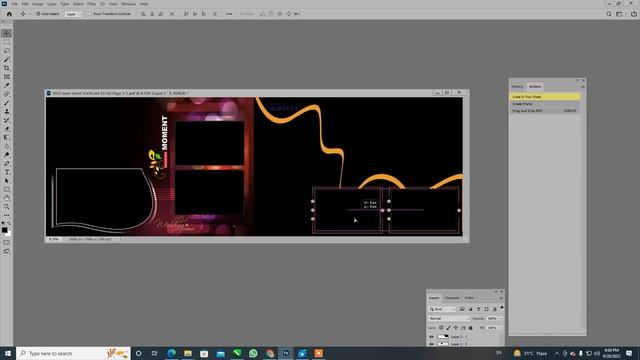Screen dimensions: 640x360
Task: Switch to the History tab
Action: tap(517, 87)
